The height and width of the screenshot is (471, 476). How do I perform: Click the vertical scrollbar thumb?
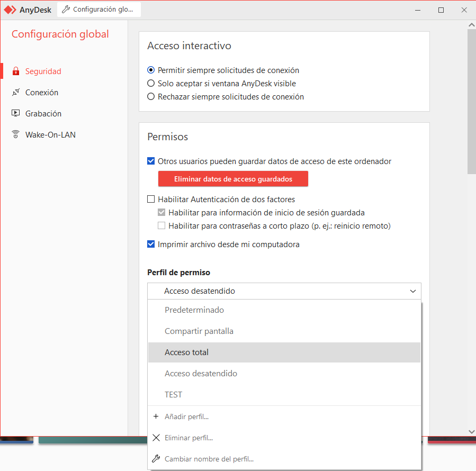[x=471, y=102]
